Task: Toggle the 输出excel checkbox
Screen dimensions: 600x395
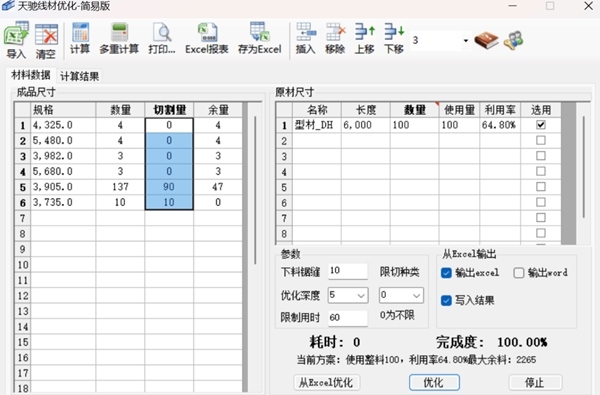Action: click(446, 273)
